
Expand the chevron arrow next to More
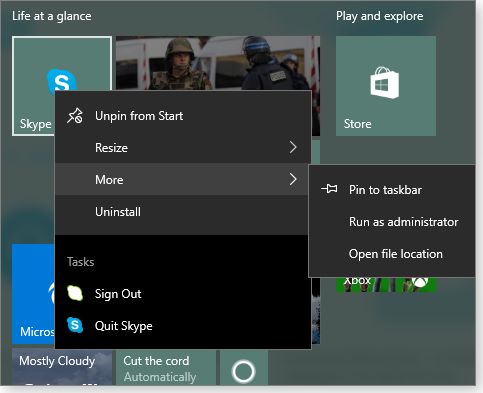coord(293,179)
